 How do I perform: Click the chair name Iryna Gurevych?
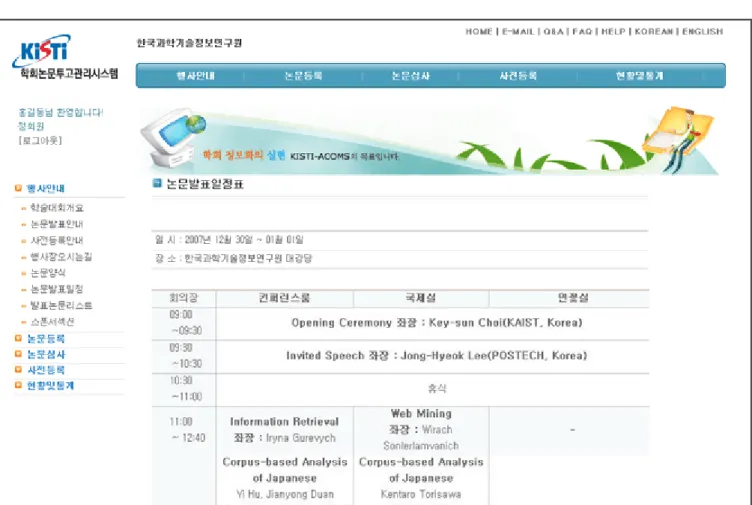(x=301, y=438)
